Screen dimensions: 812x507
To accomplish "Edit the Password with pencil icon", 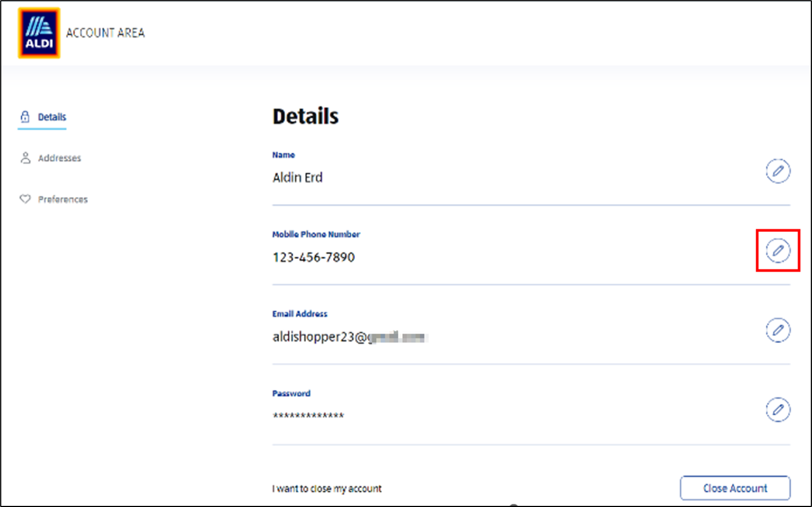I will [x=777, y=410].
